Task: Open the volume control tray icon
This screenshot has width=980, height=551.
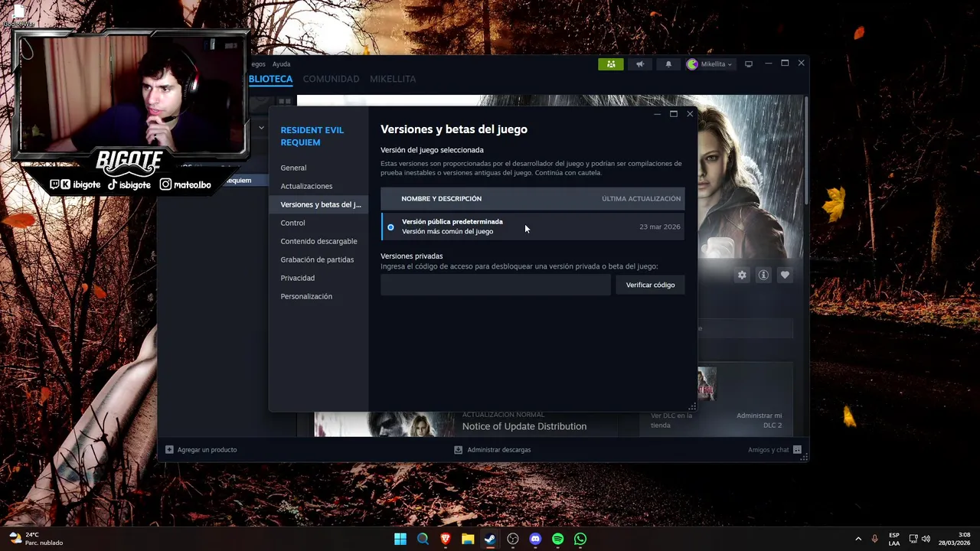Action: click(x=926, y=539)
